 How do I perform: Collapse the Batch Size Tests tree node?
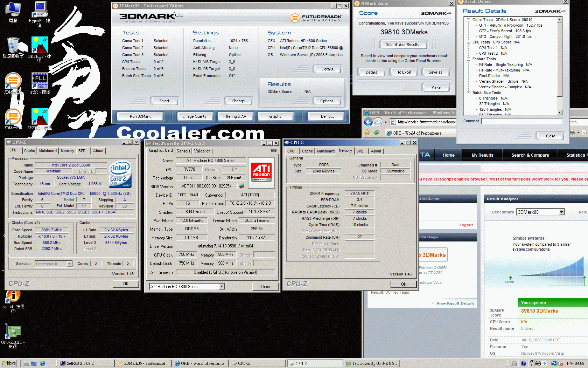coord(469,93)
